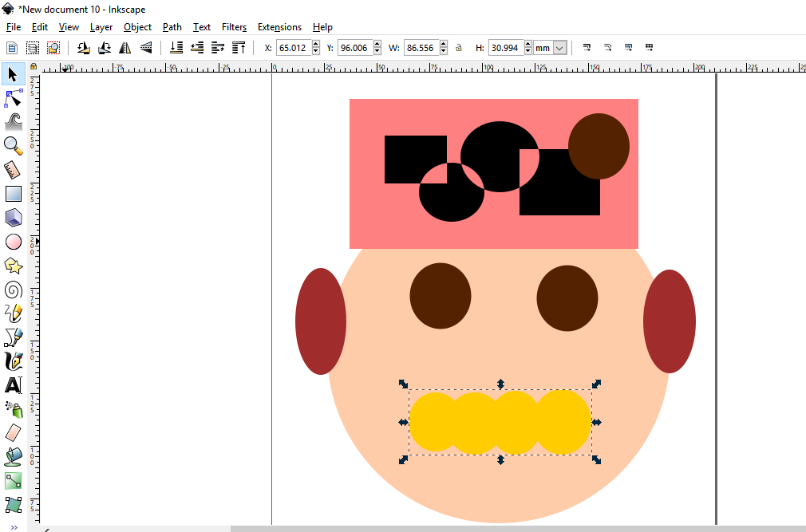Open the Help menu

[x=323, y=27]
